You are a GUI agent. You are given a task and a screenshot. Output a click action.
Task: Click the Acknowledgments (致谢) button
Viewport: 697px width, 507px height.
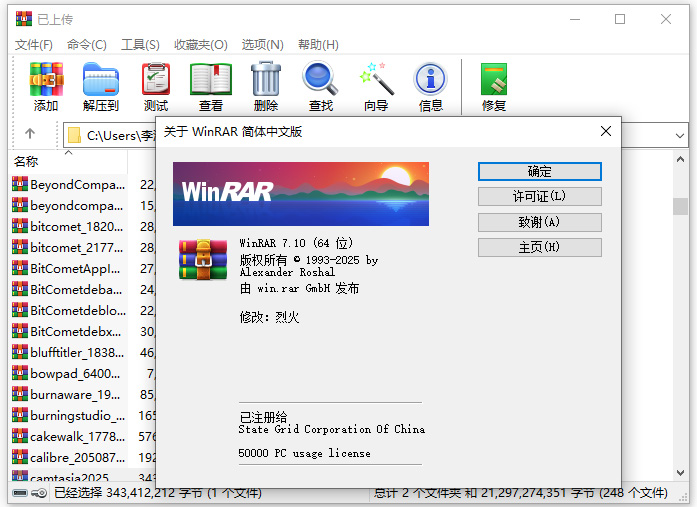(539, 222)
